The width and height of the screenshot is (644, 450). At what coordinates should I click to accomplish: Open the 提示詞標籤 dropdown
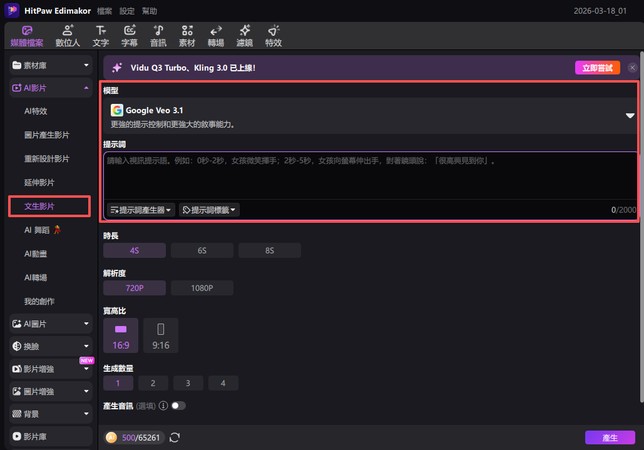(209, 210)
